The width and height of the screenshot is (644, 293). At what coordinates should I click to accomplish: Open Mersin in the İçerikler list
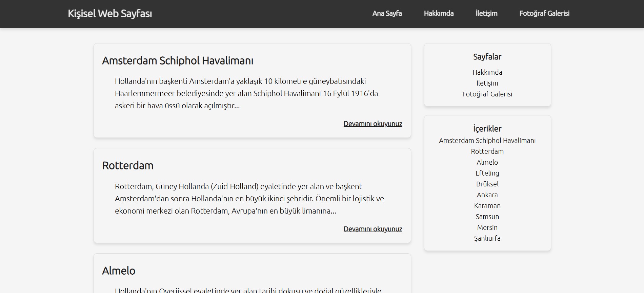pyautogui.click(x=487, y=227)
